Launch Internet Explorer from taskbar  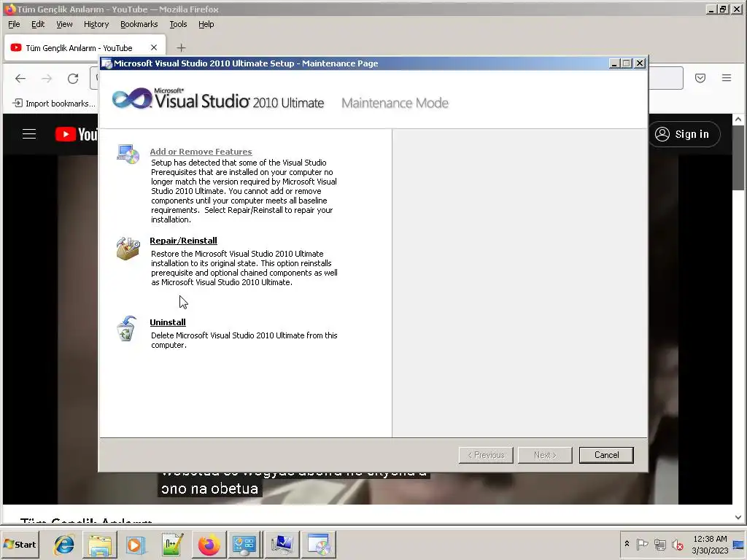pos(64,544)
